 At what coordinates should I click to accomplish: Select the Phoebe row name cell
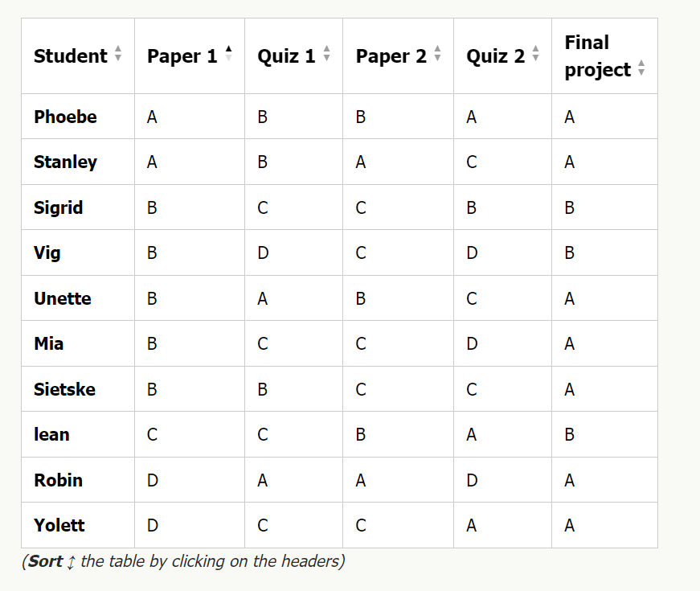click(65, 117)
